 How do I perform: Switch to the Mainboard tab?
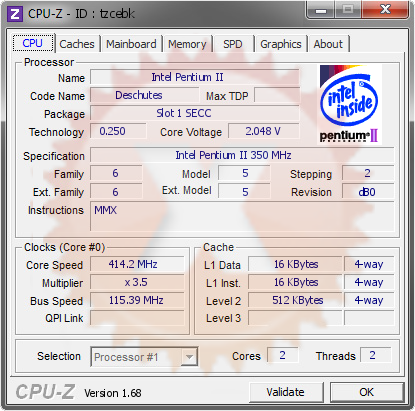coord(131,44)
